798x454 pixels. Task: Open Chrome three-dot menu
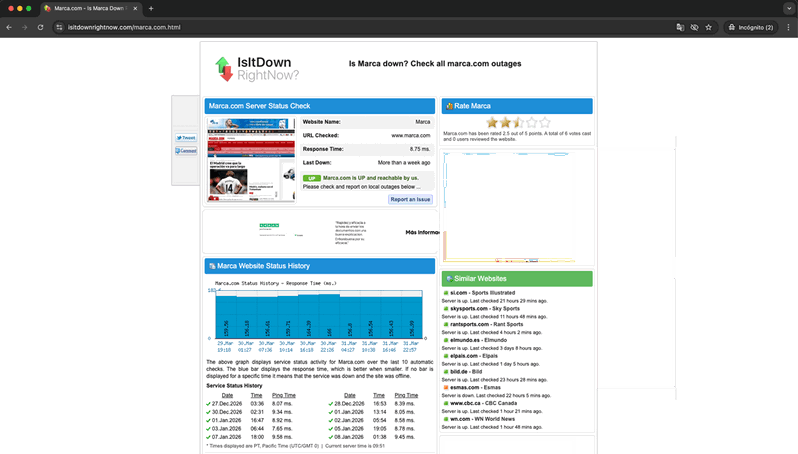point(788,27)
